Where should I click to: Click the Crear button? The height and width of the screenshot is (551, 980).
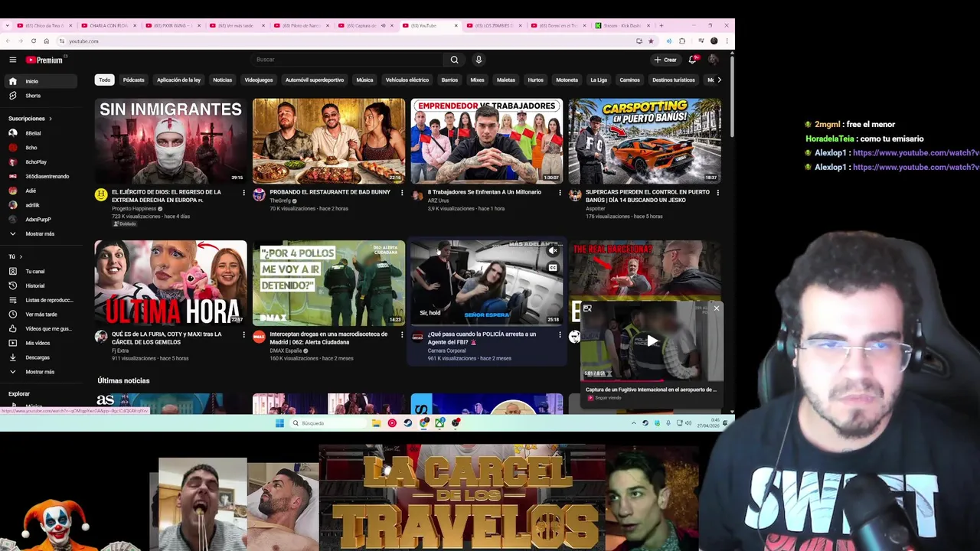click(665, 60)
